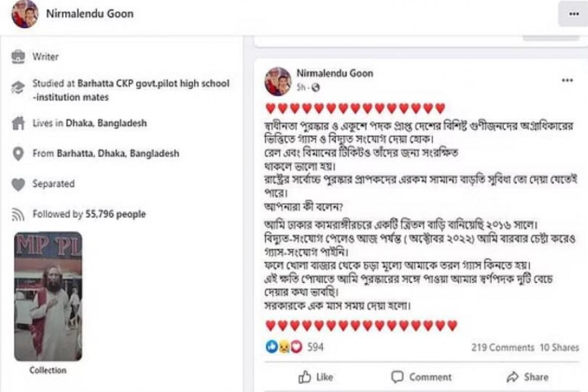Click the home icon beside Lives in
The height and width of the screenshot is (392, 588).
pyautogui.click(x=18, y=123)
